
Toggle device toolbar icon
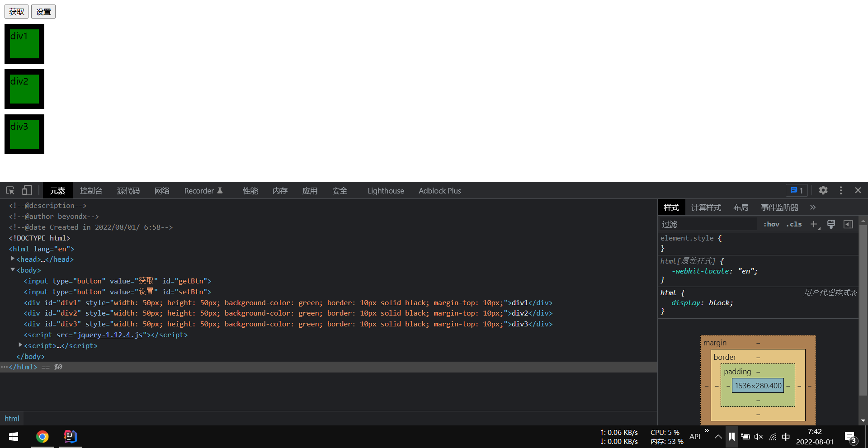coord(27,190)
